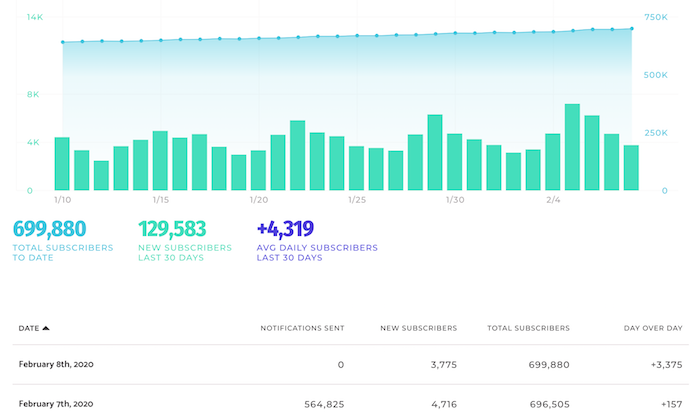
Task: Select the February 7th, 2020 row
Action: point(350,403)
